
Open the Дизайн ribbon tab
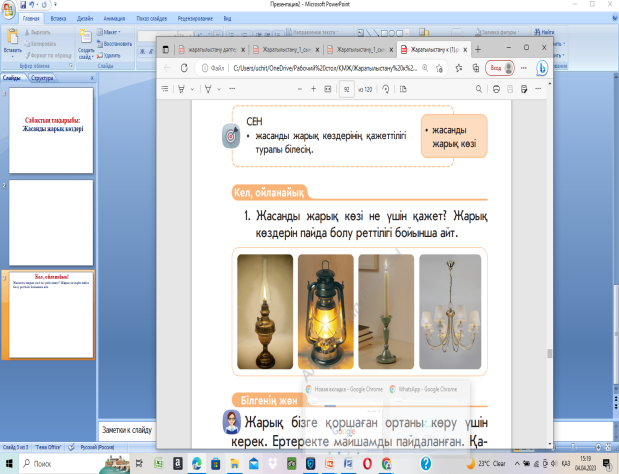click(85, 18)
